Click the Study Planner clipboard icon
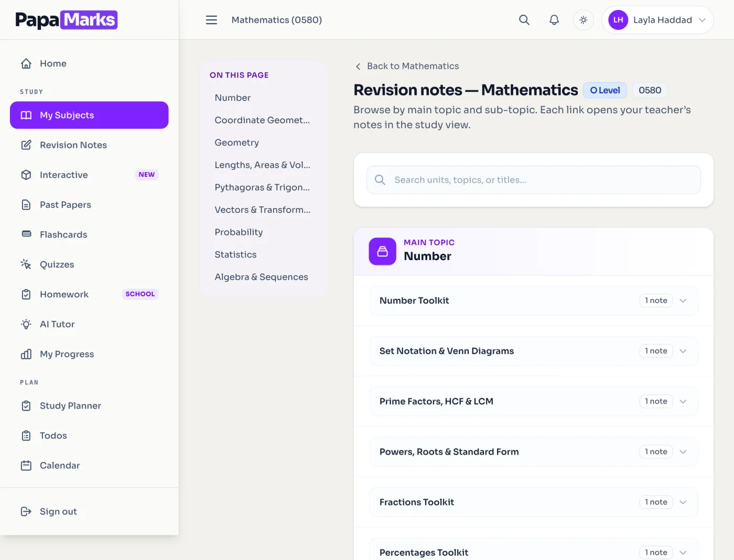The image size is (734, 560). (26, 406)
